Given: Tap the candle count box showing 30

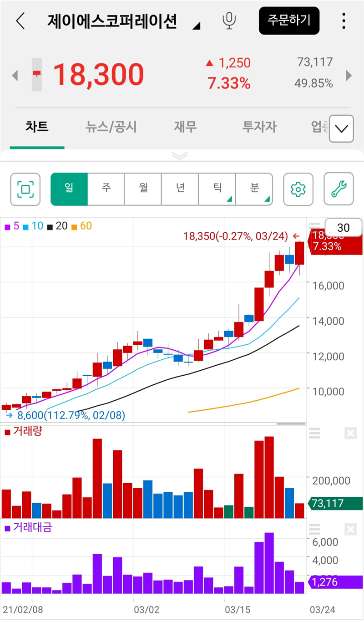Looking at the screenshot, I should tap(343, 228).
